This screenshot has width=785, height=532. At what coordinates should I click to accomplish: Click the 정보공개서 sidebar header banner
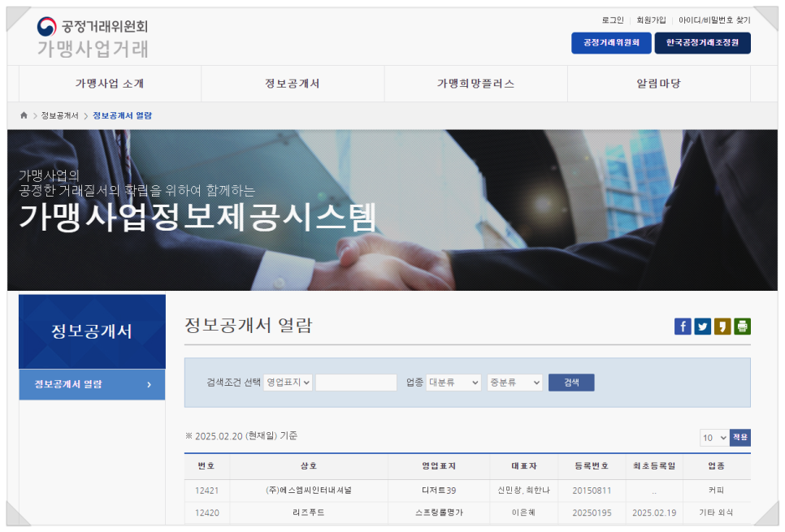coord(92,331)
